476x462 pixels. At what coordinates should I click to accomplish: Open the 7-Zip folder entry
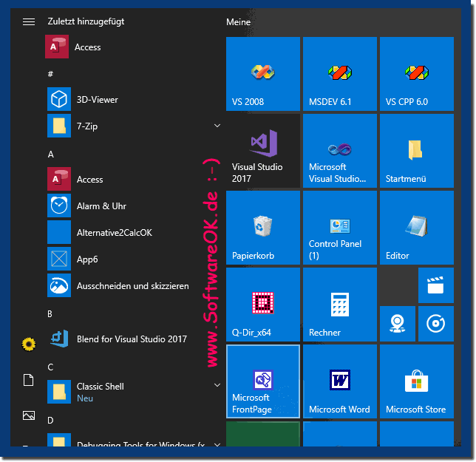[x=134, y=126]
